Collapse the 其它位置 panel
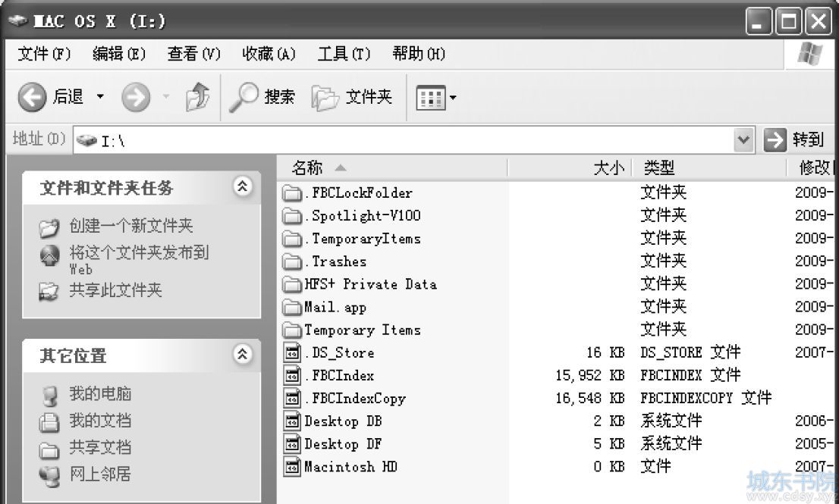The height and width of the screenshot is (504, 839). [243, 354]
